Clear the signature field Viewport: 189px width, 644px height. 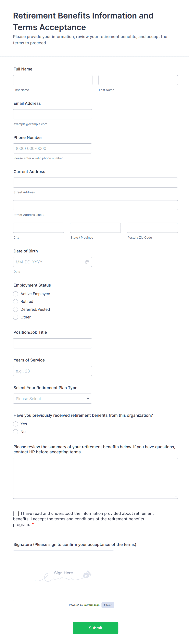108,605
